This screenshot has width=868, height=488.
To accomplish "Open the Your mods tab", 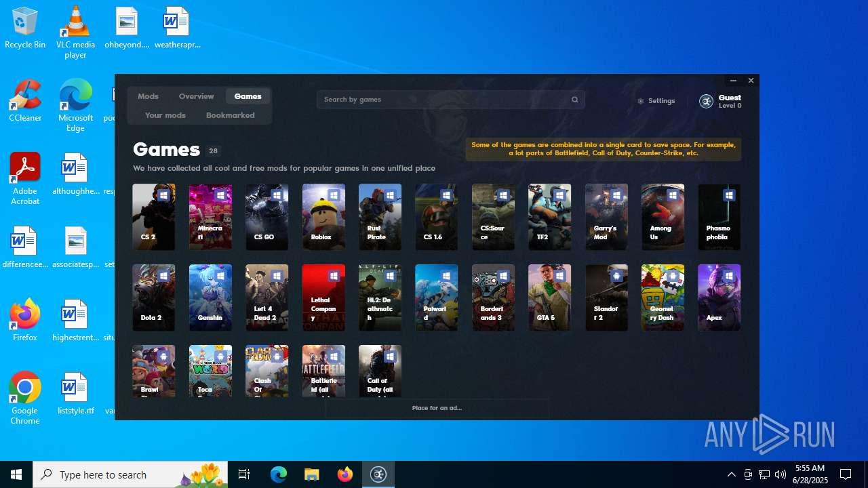I will tap(165, 115).
